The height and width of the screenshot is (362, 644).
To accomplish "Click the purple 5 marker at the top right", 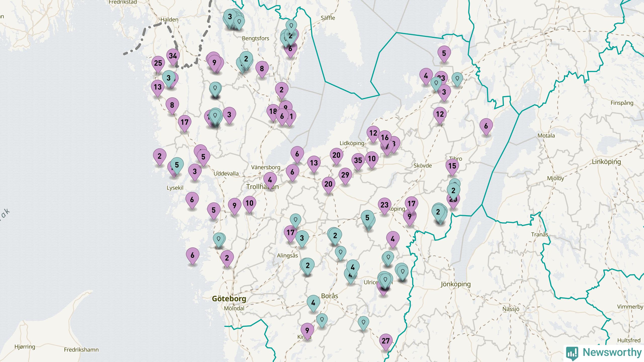I will click(444, 54).
